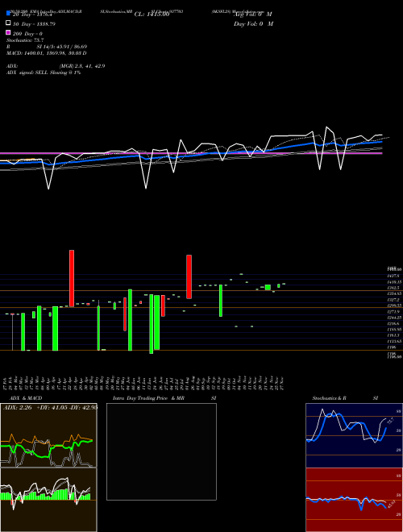
Task: Click the 45.91 value label on RSI chart
Action: (x=390, y=504)
